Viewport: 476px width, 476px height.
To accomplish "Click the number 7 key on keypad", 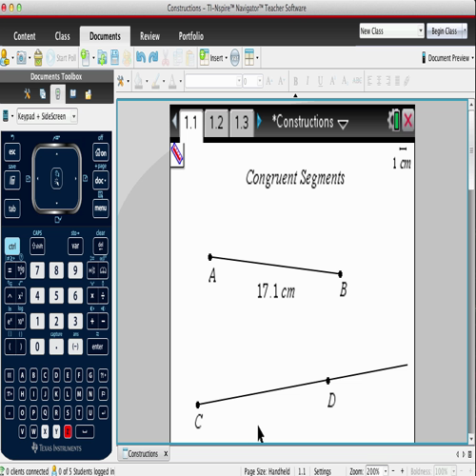I will [37, 270].
